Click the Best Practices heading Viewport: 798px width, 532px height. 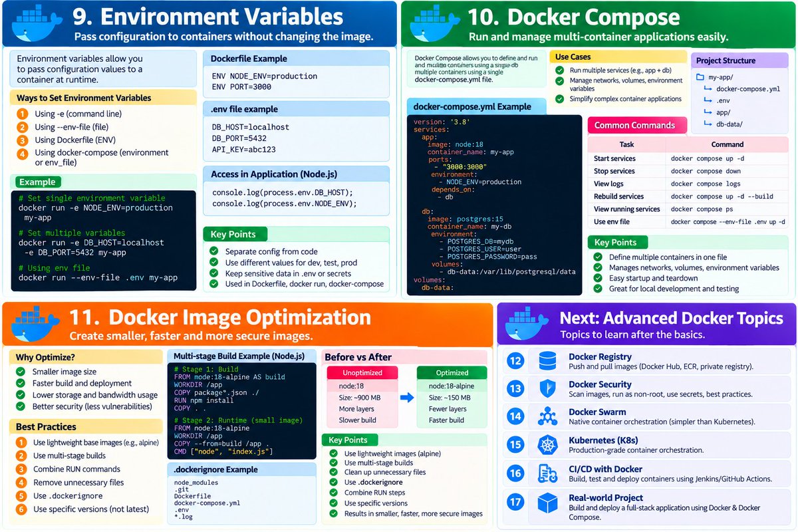click(45, 427)
